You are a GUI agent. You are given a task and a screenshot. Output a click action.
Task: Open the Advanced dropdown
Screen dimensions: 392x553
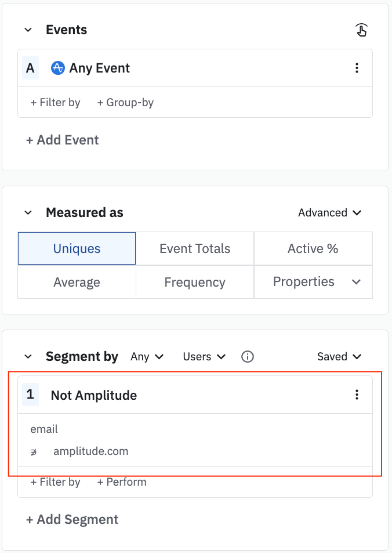click(x=329, y=213)
